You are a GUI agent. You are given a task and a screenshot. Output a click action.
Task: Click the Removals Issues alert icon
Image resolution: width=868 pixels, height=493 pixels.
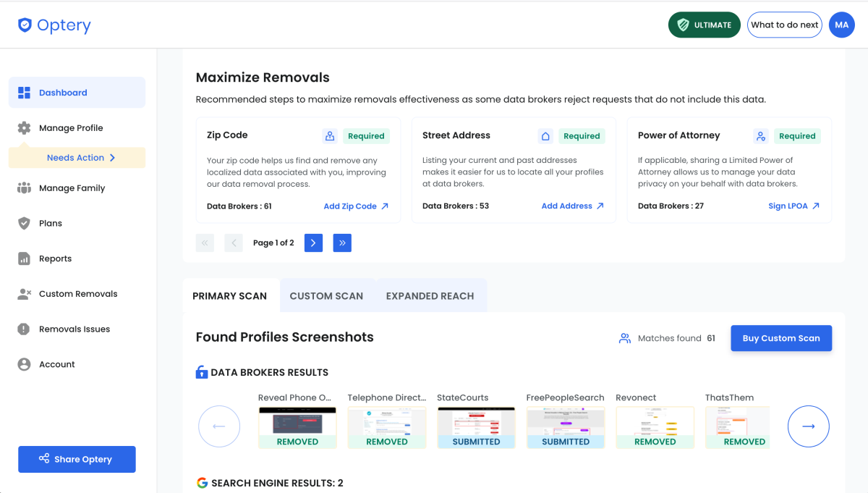tap(24, 329)
